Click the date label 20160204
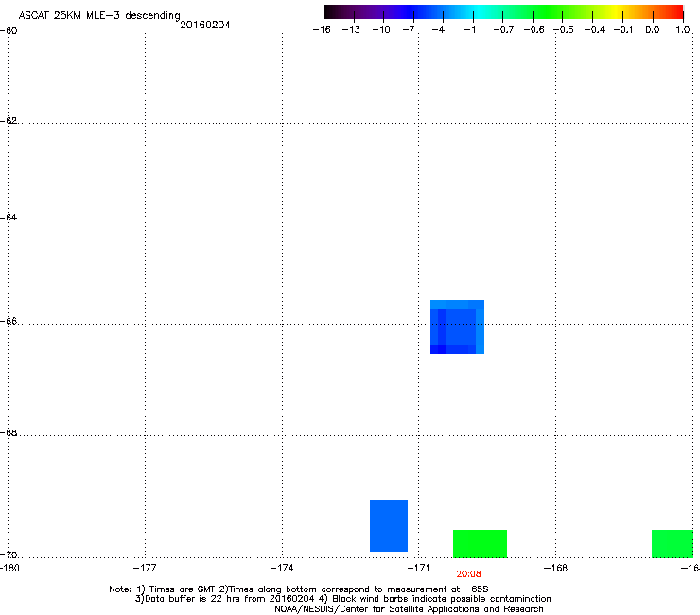 205,25
